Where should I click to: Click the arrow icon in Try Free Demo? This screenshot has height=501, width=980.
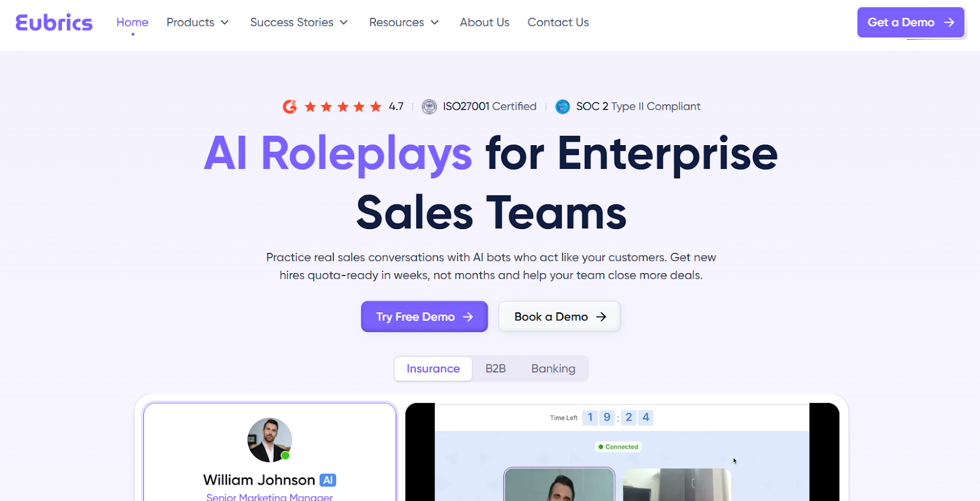[468, 317]
